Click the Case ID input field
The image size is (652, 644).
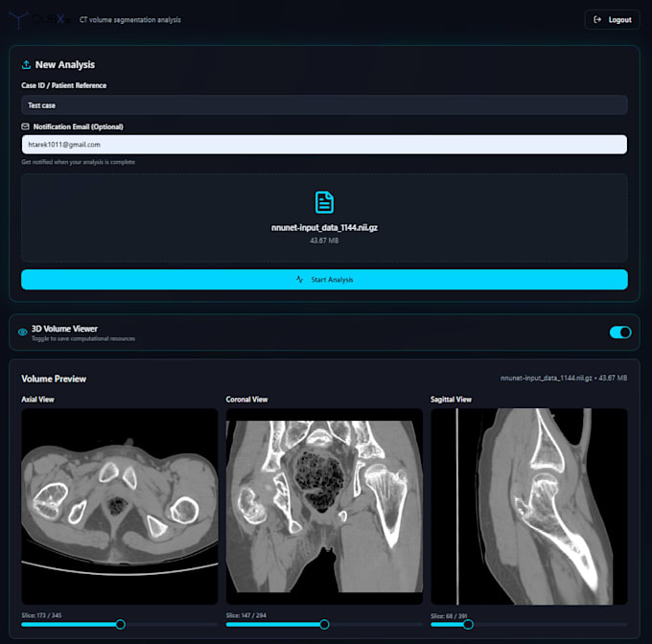(x=324, y=105)
